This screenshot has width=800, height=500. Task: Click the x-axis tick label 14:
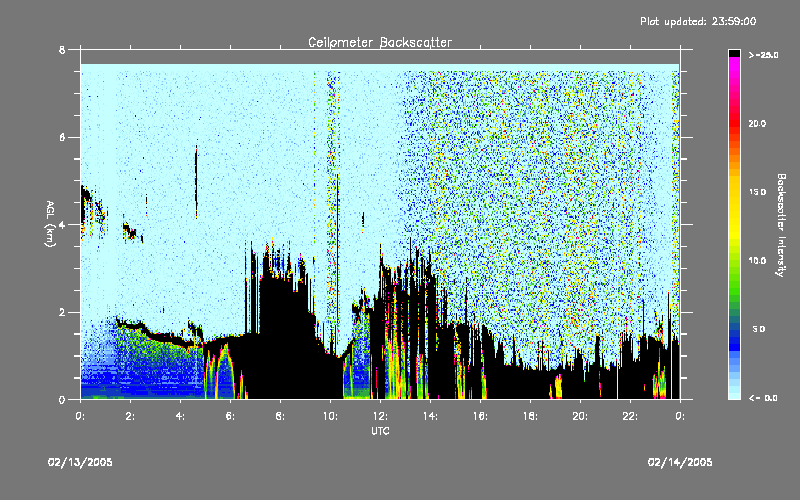430,416
